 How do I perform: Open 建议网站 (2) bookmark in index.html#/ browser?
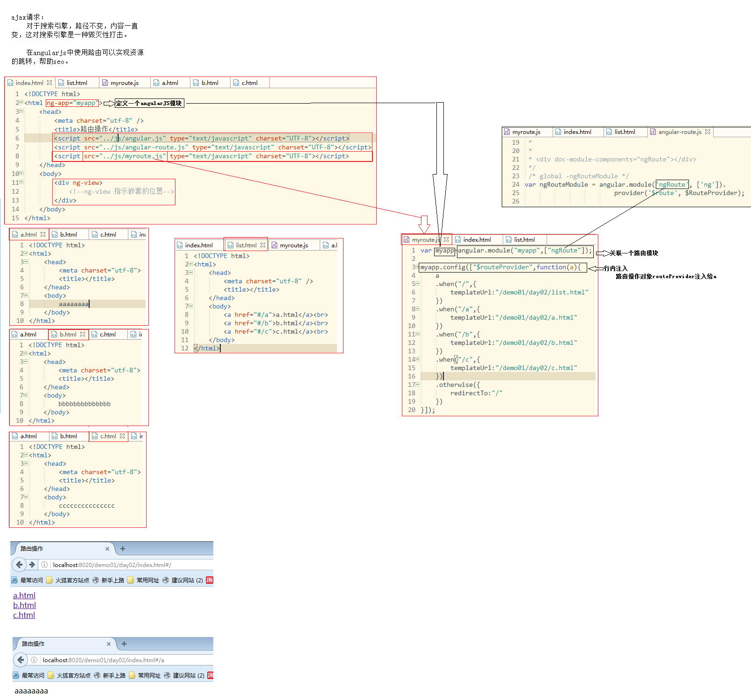coord(183,580)
